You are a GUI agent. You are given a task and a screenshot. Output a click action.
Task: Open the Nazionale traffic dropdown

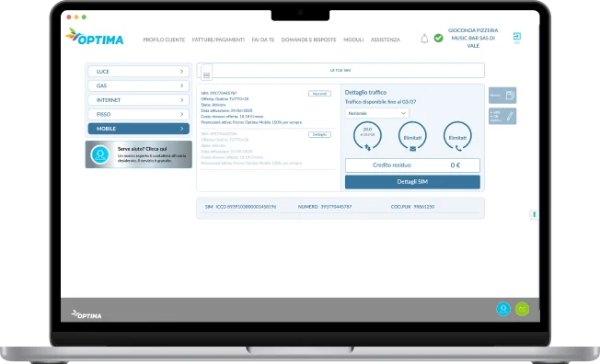tap(377, 113)
